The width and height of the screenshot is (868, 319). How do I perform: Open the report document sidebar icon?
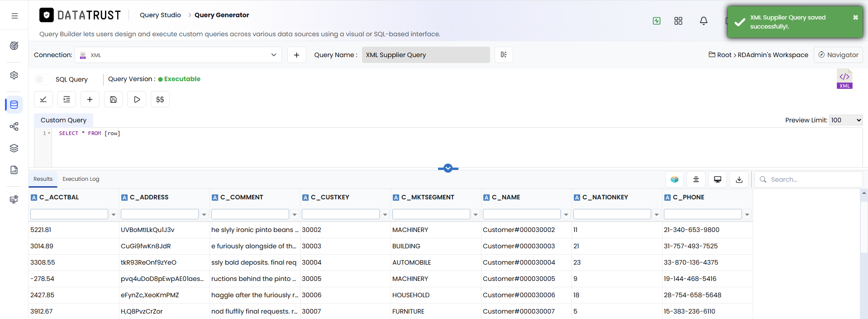[14, 170]
